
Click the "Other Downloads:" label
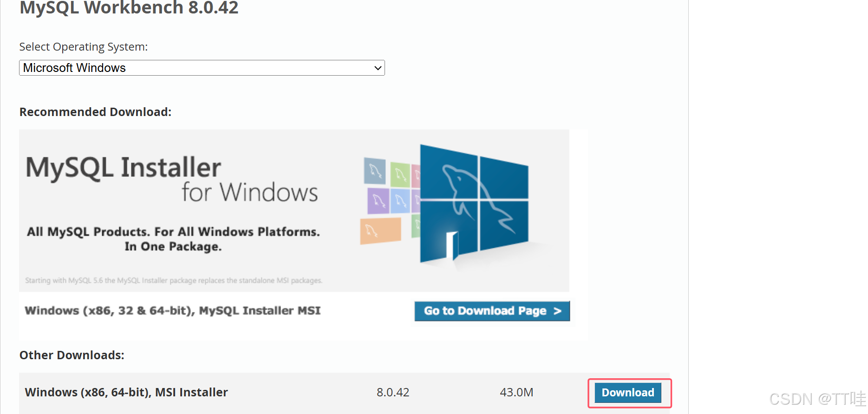[72, 355]
